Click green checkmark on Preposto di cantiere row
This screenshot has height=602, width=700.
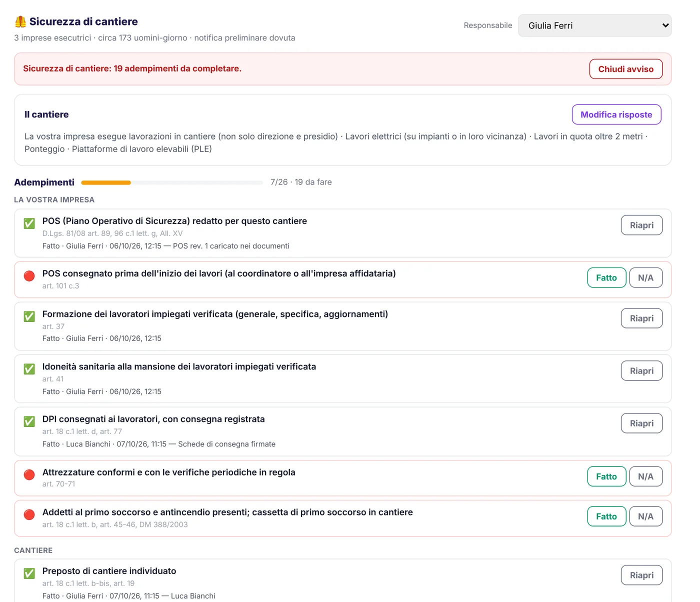pyautogui.click(x=29, y=573)
